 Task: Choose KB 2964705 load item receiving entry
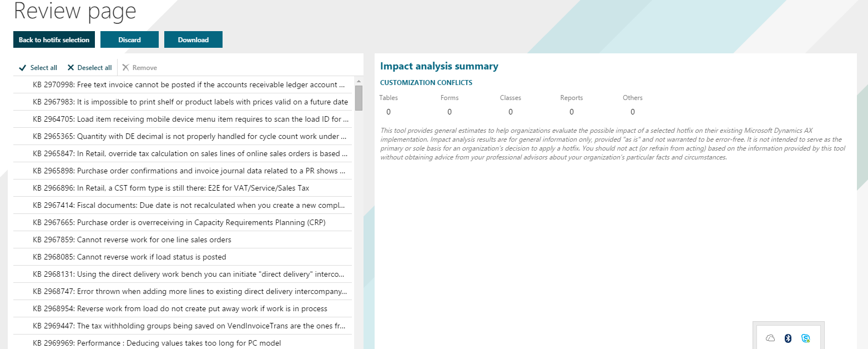pos(190,119)
